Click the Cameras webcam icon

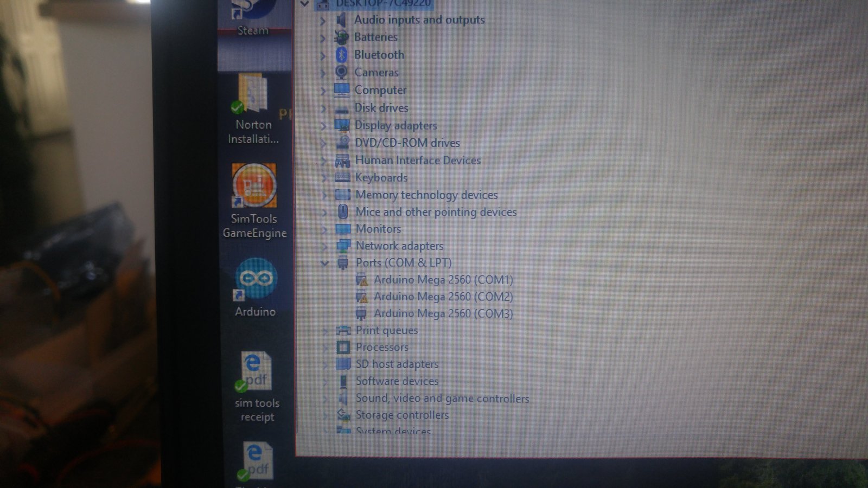(x=341, y=72)
